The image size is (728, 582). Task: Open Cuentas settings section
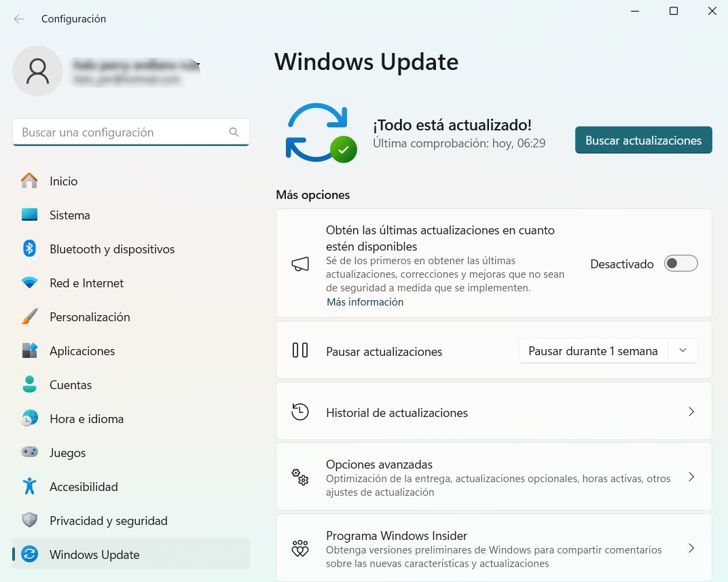coord(131,384)
